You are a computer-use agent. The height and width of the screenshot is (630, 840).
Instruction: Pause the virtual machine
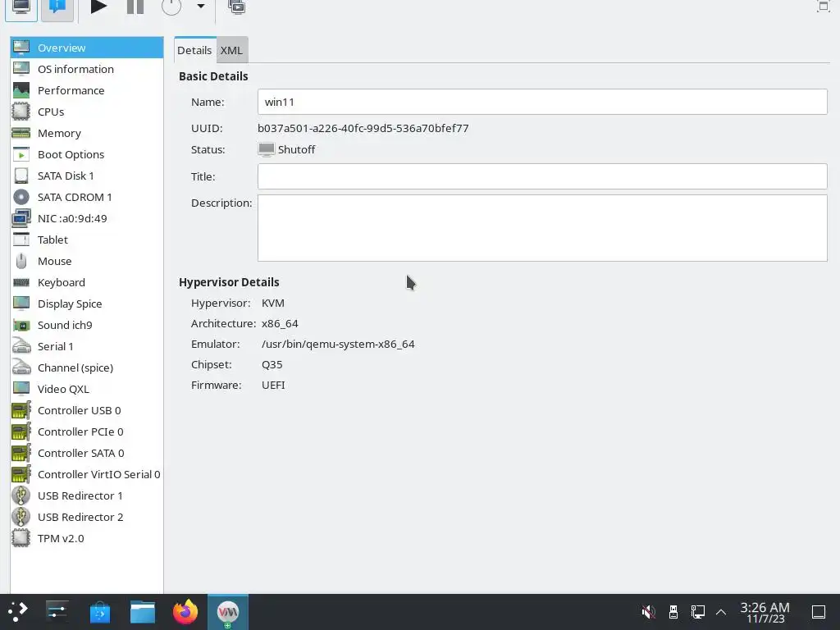pyautogui.click(x=135, y=7)
